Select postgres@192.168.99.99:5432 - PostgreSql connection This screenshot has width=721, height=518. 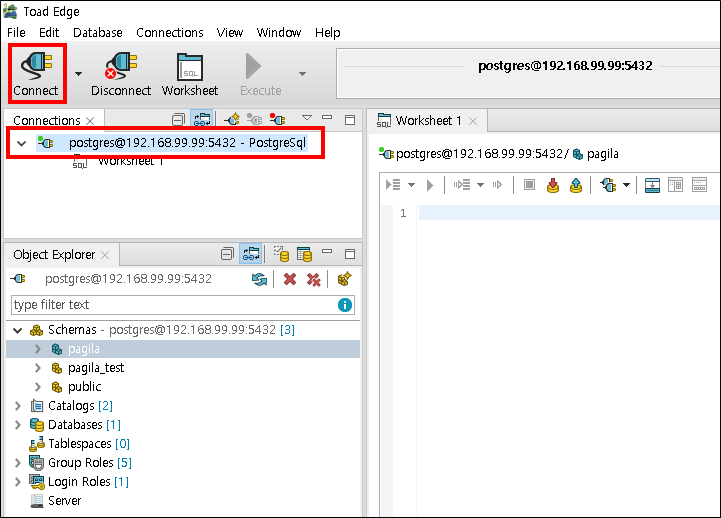[187, 143]
